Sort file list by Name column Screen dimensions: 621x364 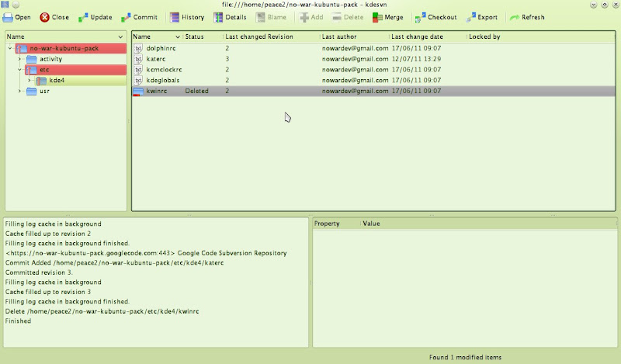coord(157,36)
